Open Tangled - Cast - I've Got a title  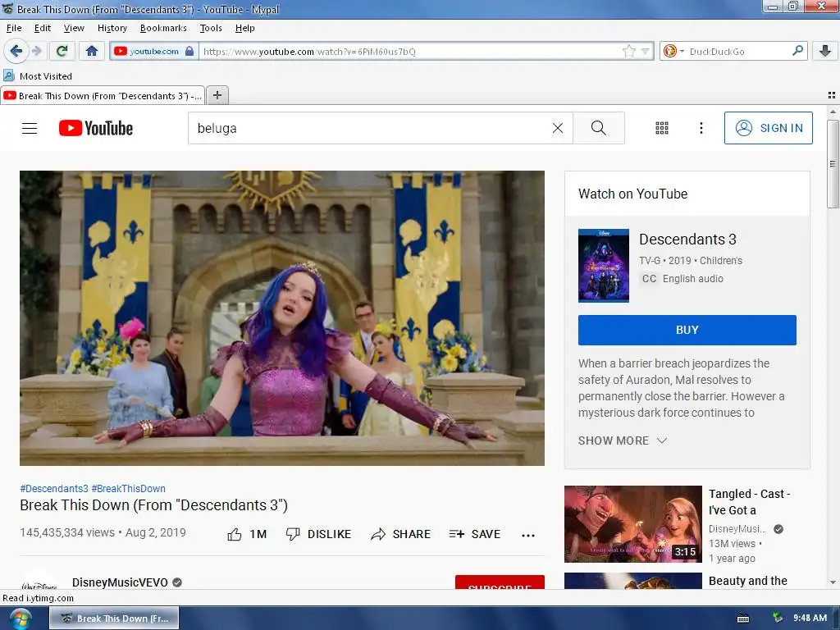click(749, 502)
